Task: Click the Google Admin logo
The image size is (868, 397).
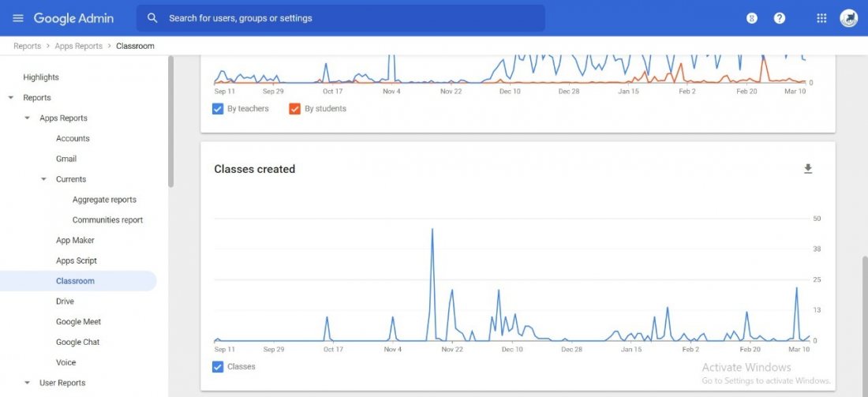Action: pos(73,18)
